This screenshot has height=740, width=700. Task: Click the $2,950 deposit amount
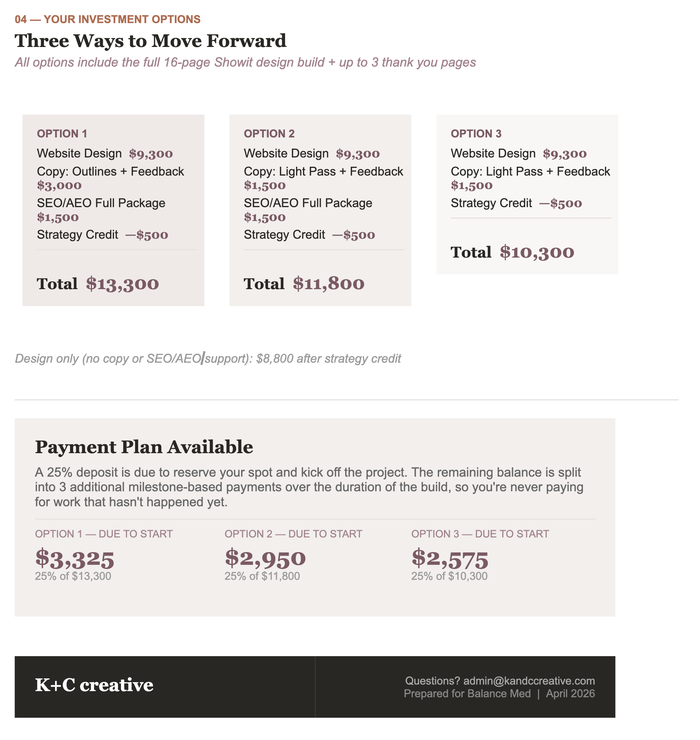[265, 558]
